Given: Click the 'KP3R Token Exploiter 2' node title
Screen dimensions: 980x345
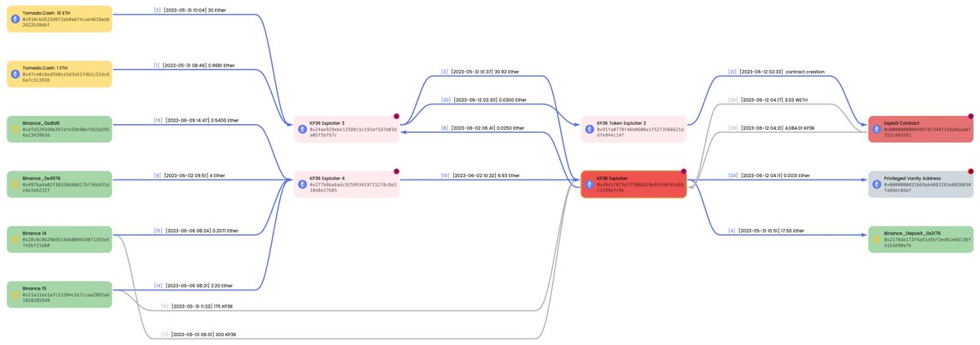Looking at the screenshot, I should click(621, 123).
